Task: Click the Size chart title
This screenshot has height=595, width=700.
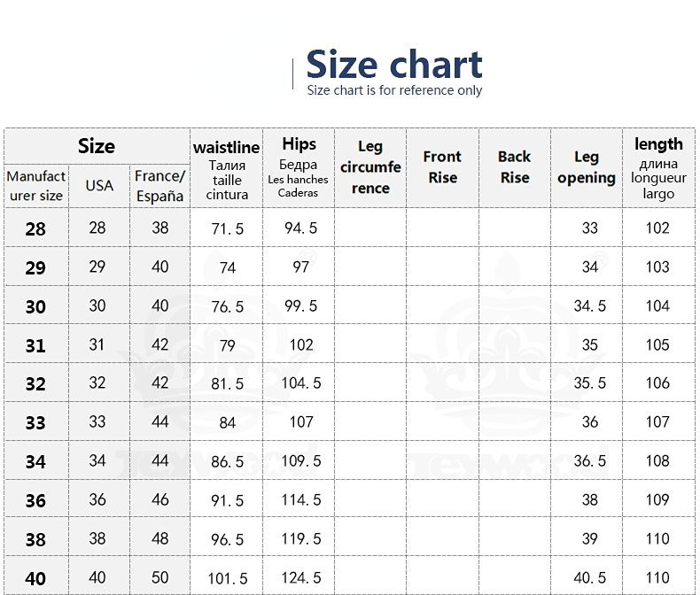Action: pyautogui.click(x=393, y=66)
